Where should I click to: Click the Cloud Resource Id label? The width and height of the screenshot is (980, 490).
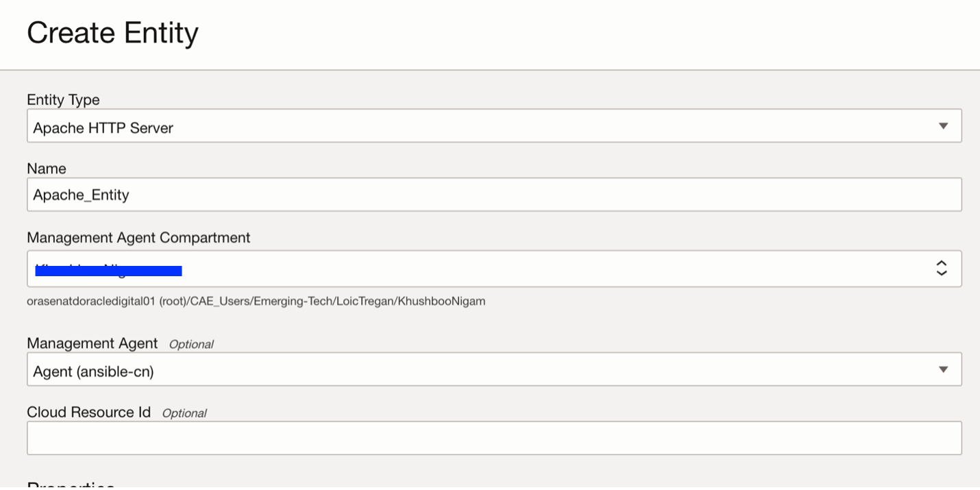88,413
